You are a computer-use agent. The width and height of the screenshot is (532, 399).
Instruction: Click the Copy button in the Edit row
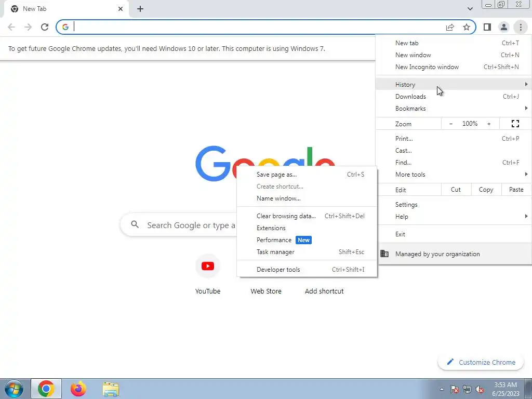(486, 190)
